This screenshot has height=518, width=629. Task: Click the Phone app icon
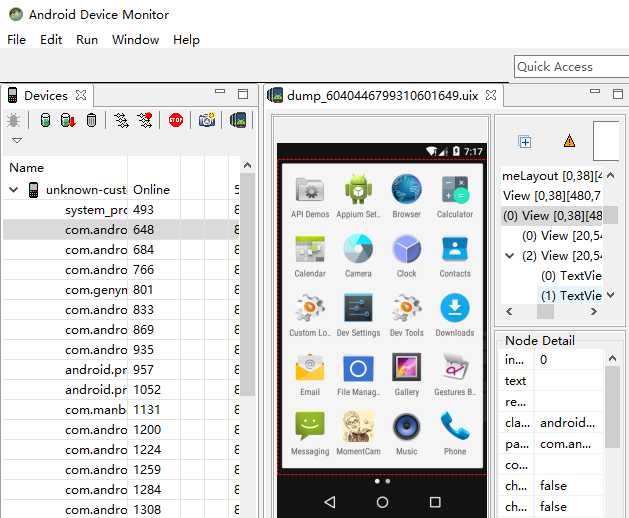455,426
